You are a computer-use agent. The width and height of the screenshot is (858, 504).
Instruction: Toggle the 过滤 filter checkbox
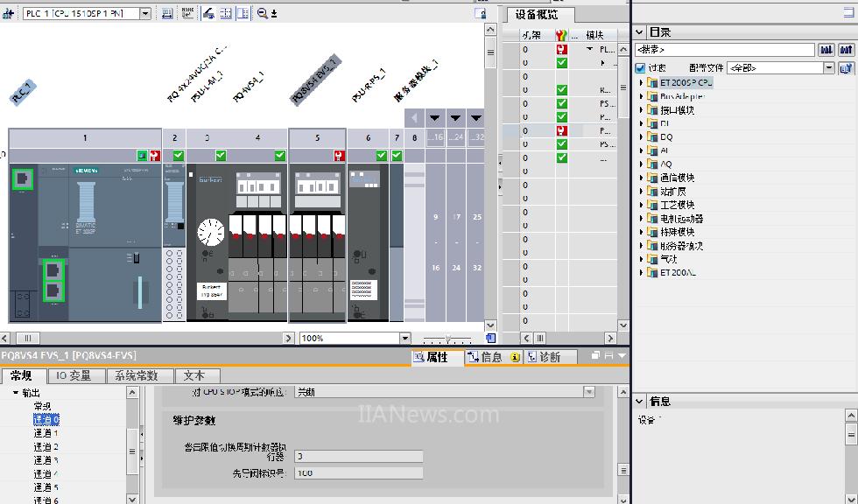click(640, 67)
